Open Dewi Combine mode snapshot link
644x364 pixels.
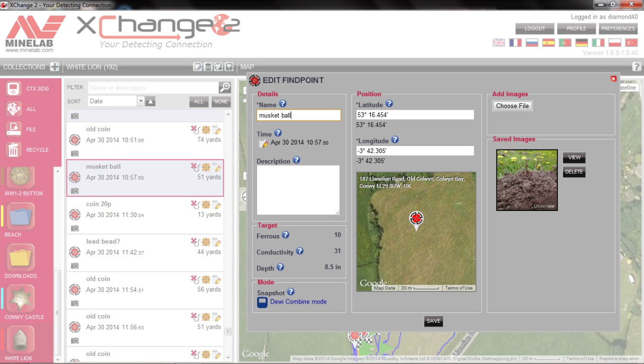[298, 302]
